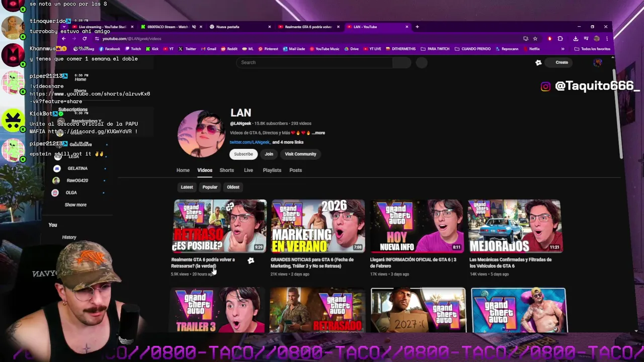644x362 pixels.
Task: Open a new browser tab with plus
Action: [417, 27]
